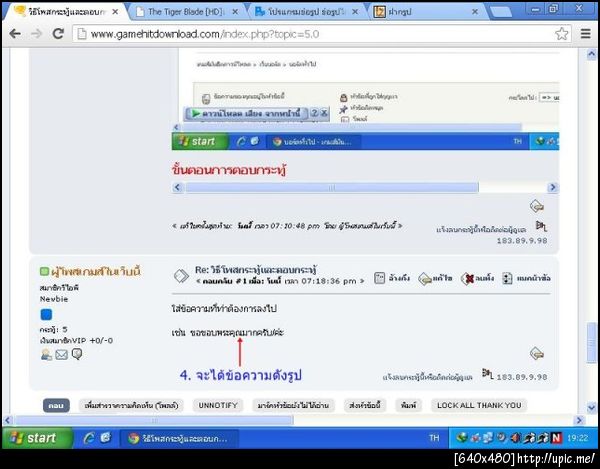
Task: Click the browser forward arrow
Action: coord(36,34)
